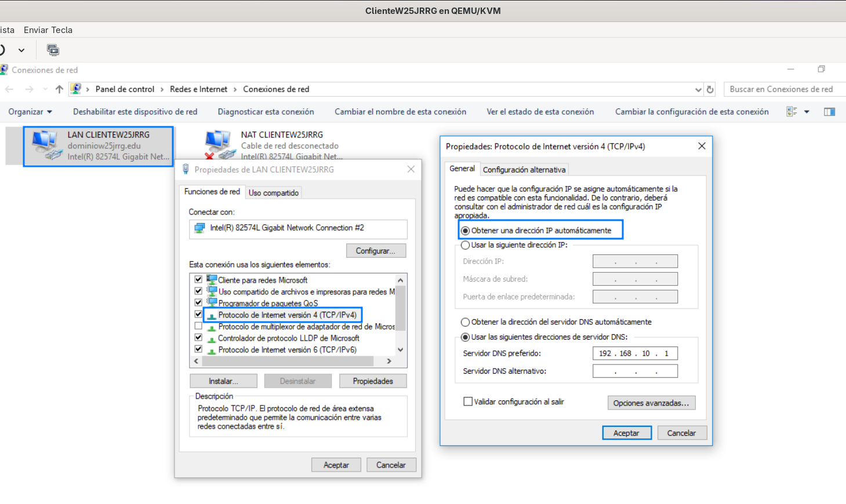The width and height of the screenshot is (846, 504).
Task: Click the Instalar... button
Action: (223, 381)
